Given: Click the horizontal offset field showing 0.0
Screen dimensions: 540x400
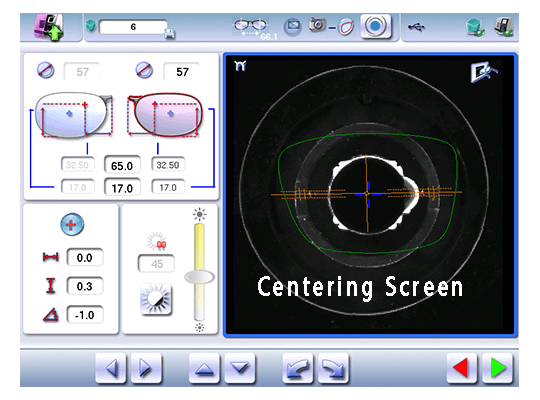Looking at the screenshot, I should tap(85, 258).
